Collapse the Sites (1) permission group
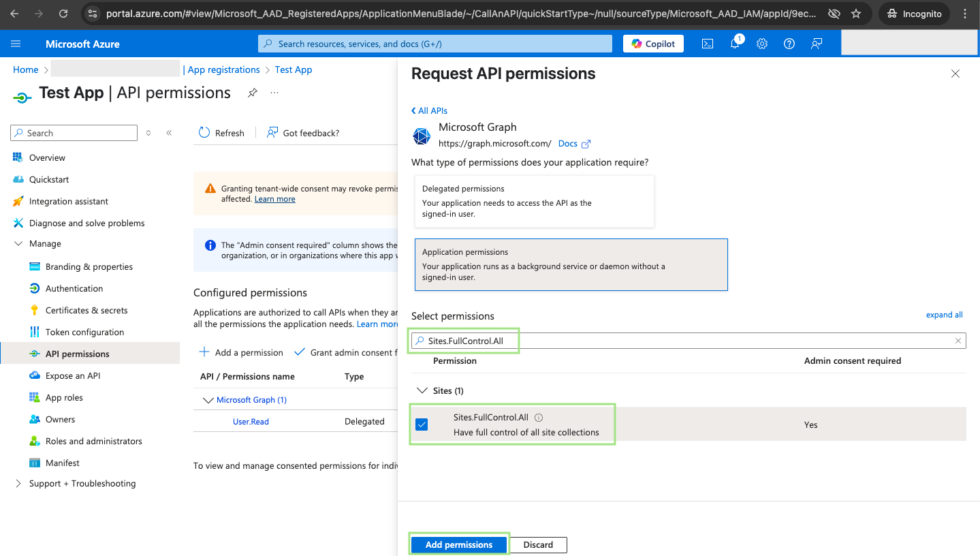Image resolution: width=980 pixels, height=556 pixels. (x=422, y=390)
